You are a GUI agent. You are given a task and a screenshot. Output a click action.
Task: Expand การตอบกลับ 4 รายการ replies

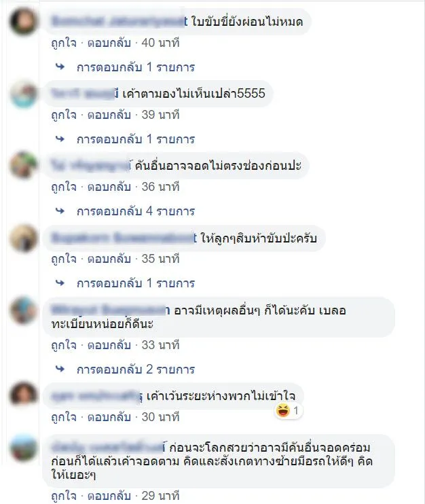136,211
